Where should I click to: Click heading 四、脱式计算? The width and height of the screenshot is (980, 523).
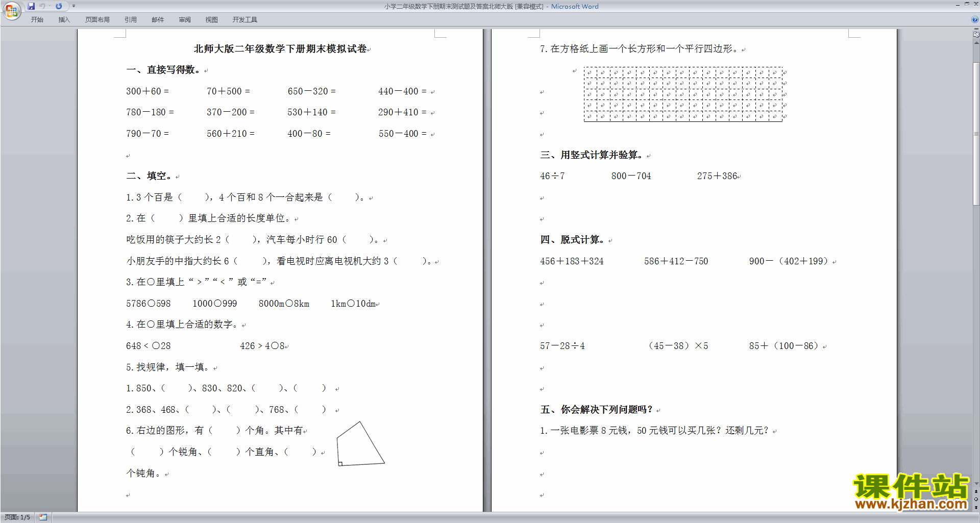[572, 240]
